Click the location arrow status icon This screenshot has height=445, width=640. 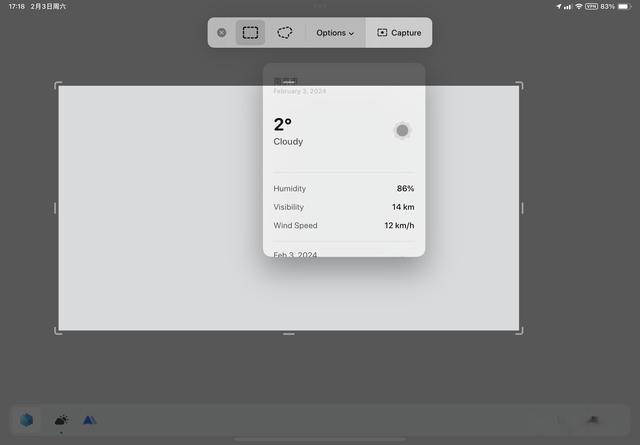tap(559, 7)
